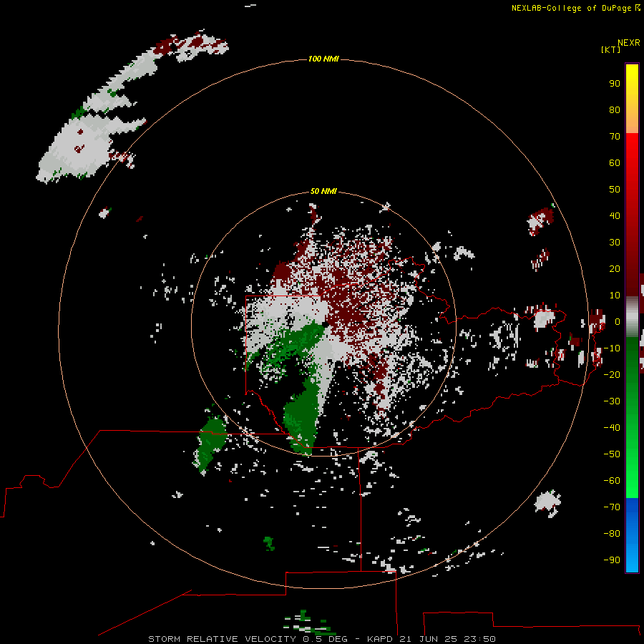Click the 50 NMI range ring label
The width and height of the screenshot is (644, 644).
(x=323, y=191)
